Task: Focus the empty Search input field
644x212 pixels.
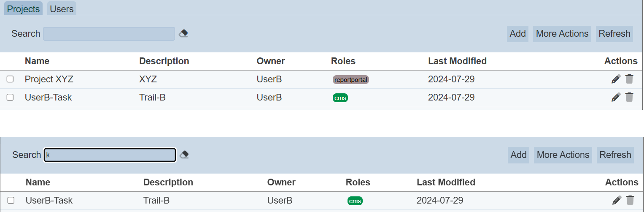Action: point(109,34)
